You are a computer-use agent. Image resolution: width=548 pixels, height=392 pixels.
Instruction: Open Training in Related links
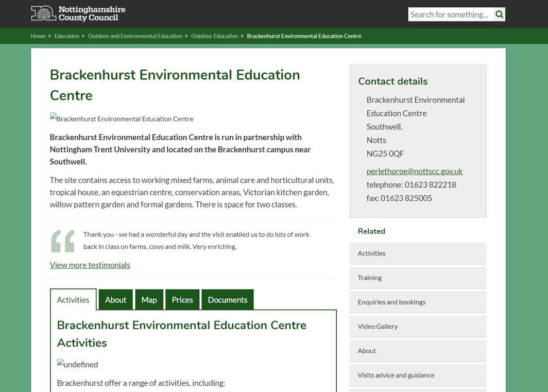point(418,278)
